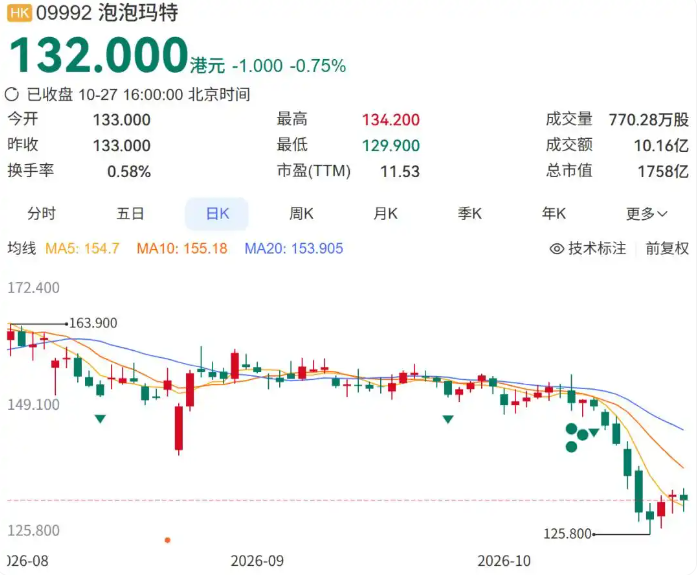The height and width of the screenshot is (575, 697).
Task: Click the 125.800 low price marker
Action: pyautogui.click(x=567, y=534)
